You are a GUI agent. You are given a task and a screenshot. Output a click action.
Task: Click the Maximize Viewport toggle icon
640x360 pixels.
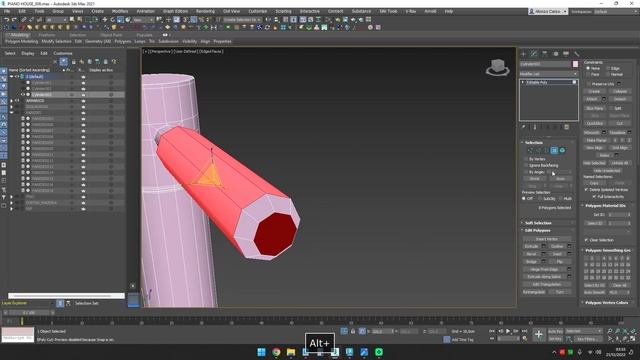click(633, 339)
